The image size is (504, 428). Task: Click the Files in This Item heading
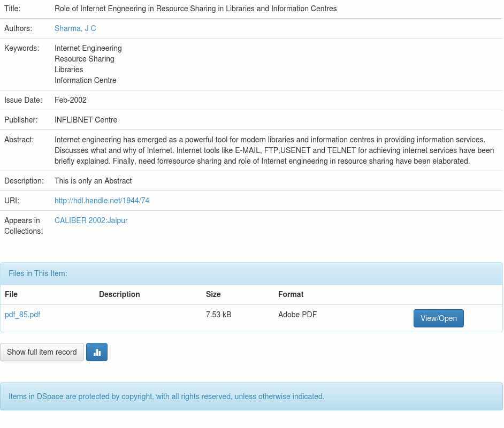38,273
